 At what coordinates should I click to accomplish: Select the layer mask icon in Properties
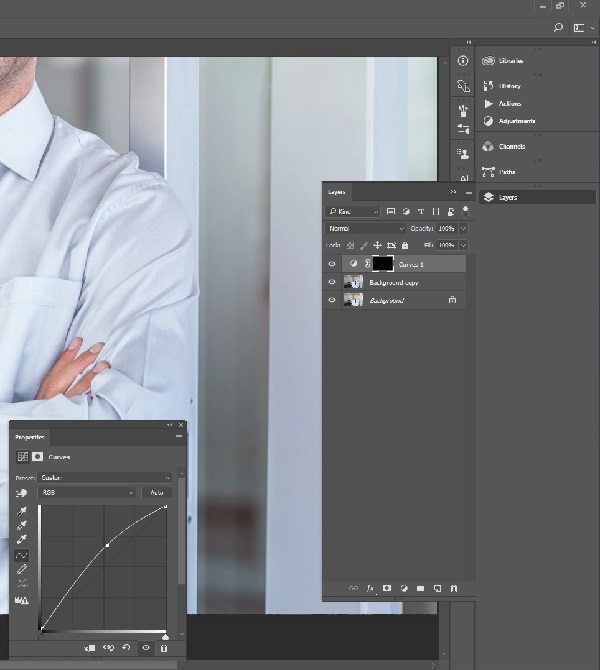click(x=38, y=457)
